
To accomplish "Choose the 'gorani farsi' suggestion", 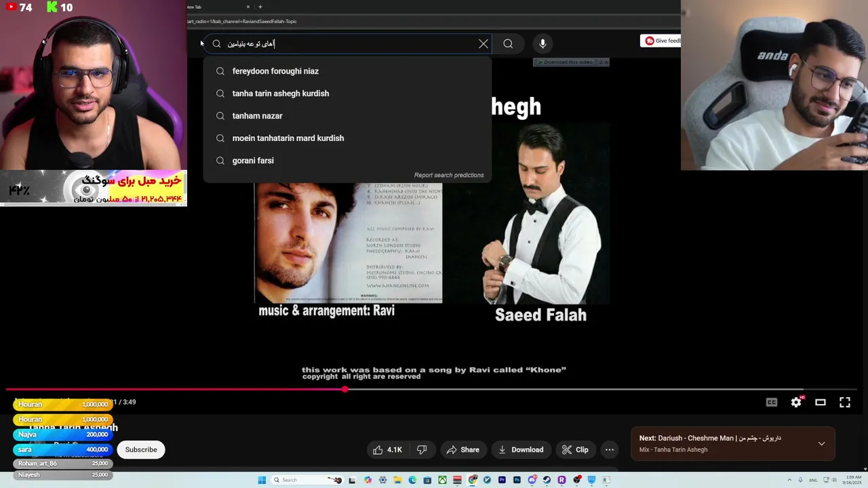I will pyautogui.click(x=347, y=161).
